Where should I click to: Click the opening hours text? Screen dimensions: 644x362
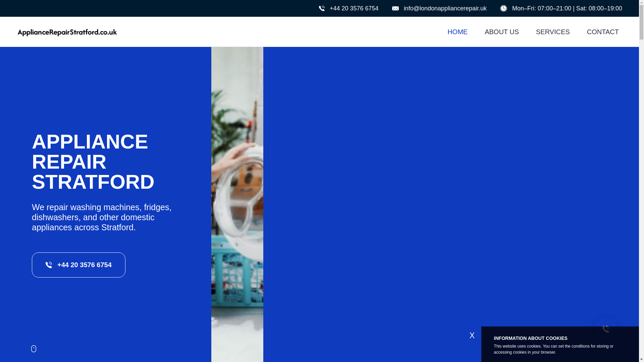(x=567, y=8)
